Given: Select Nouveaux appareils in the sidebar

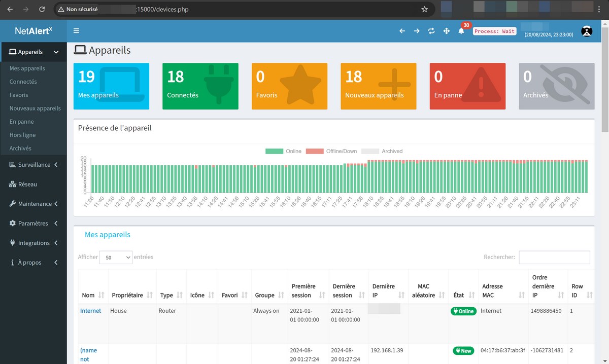Looking at the screenshot, I should (x=35, y=108).
